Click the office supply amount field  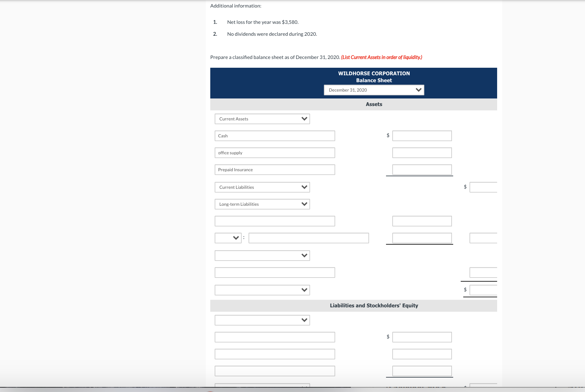(x=422, y=153)
